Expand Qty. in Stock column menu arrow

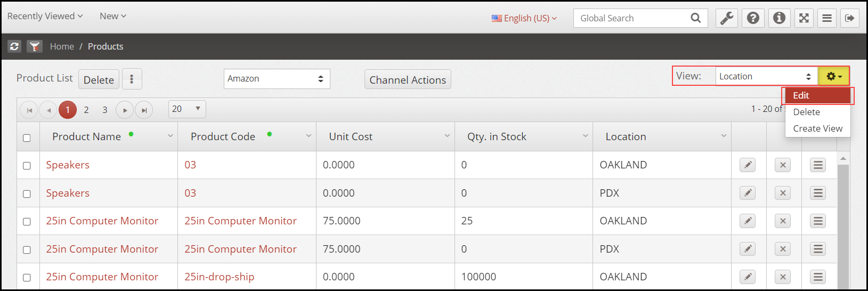[x=585, y=136]
